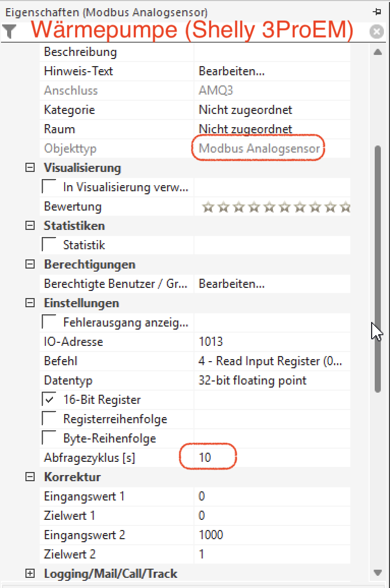
Task: Uncheck the 16-Bit Register option
Action: click(50, 400)
